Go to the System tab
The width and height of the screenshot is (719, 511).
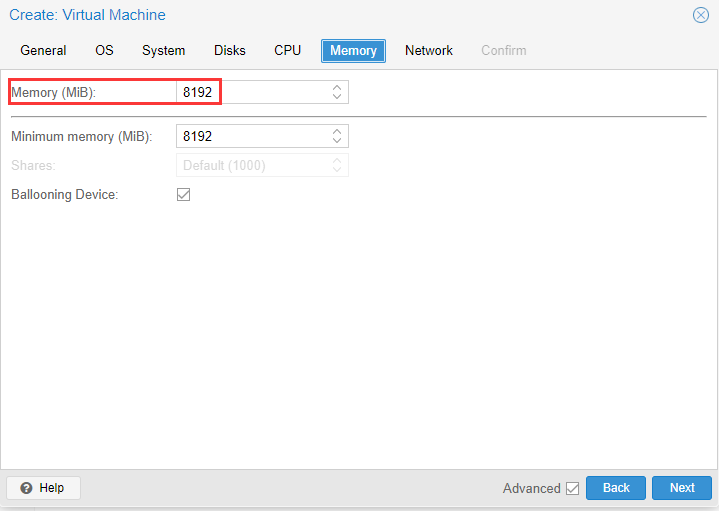pos(163,50)
